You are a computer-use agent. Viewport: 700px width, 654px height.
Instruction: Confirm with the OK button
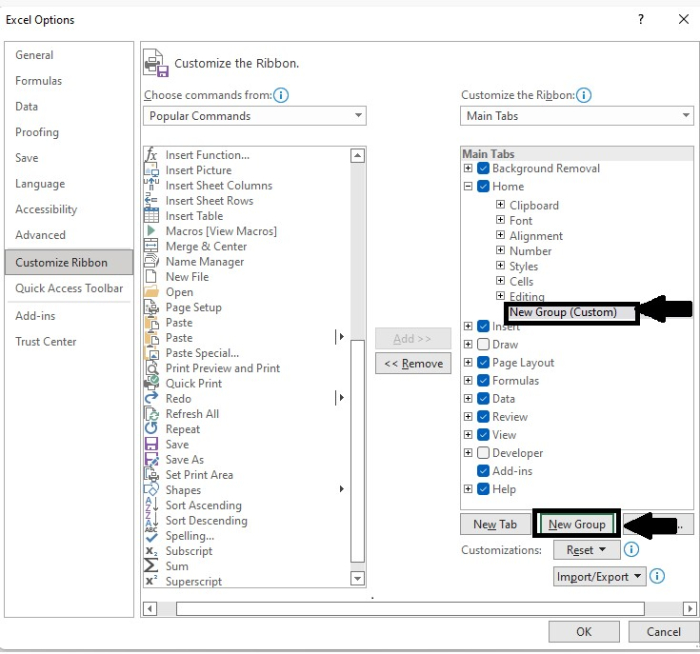click(x=583, y=632)
